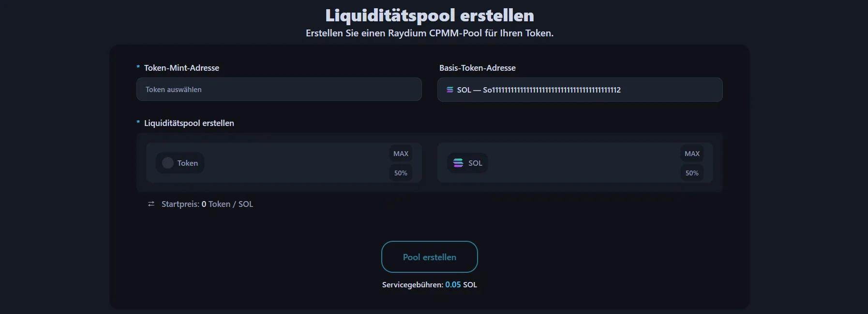Click MAX on the Token amount field

pyautogui.click(x=400, y=153)
